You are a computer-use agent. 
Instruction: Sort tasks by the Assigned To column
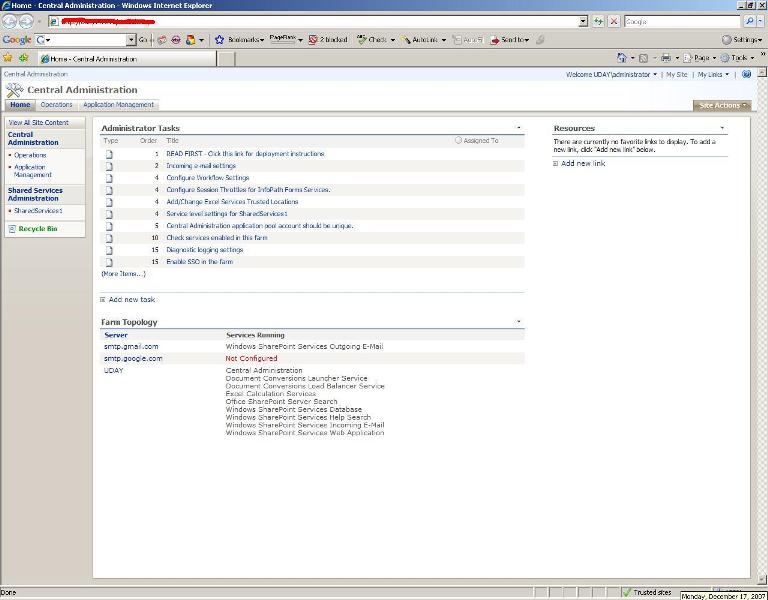click(x=480, y=141)
